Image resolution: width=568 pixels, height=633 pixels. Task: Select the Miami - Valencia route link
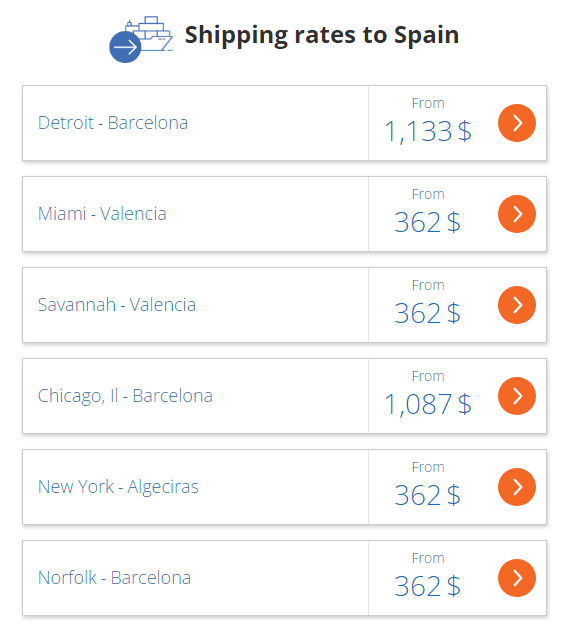[102, 214]
